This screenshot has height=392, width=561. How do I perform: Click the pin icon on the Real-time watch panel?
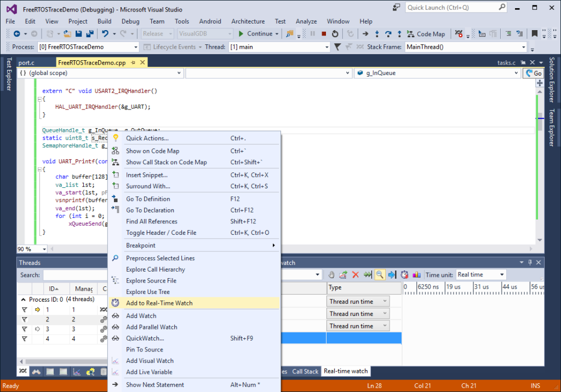coord(530,262)
